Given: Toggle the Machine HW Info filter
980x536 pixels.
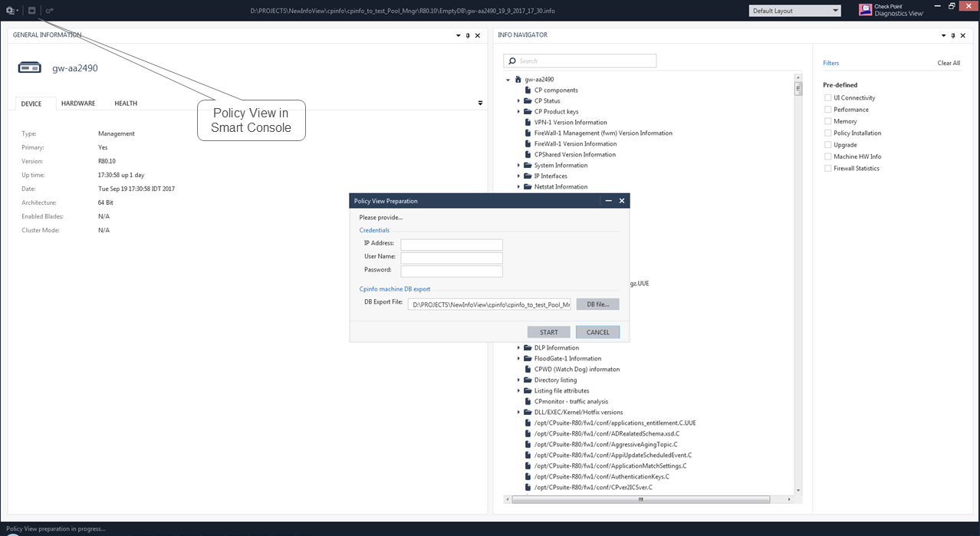Looking at the screenshot, I should point(827,156).
